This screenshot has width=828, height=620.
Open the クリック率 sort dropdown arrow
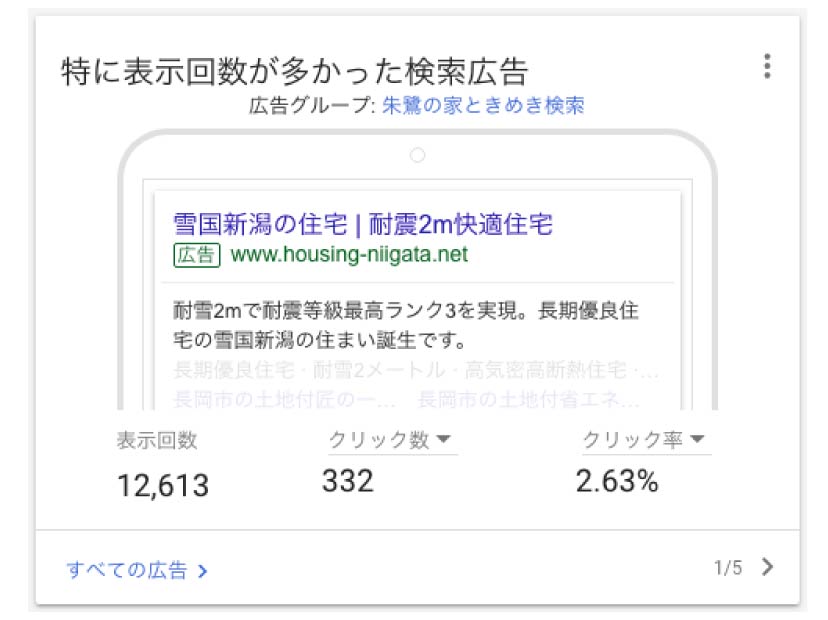(x=698, y=438)
